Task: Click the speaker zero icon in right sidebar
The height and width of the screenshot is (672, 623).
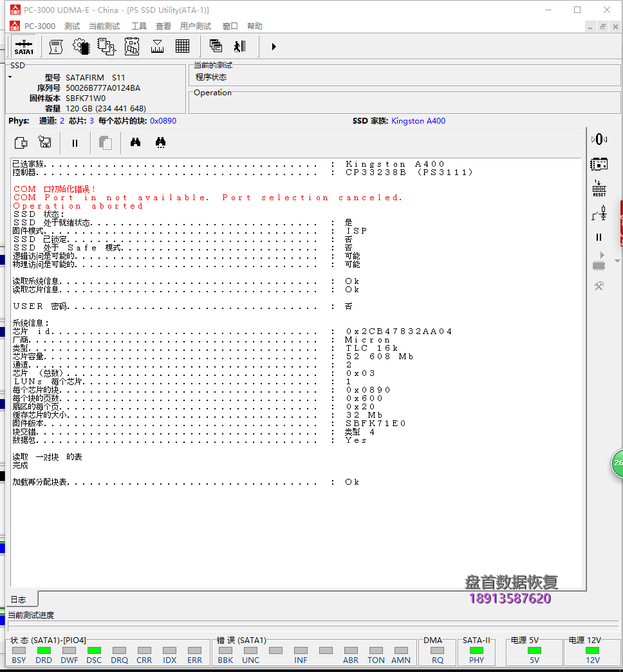Action: [599, 139]
